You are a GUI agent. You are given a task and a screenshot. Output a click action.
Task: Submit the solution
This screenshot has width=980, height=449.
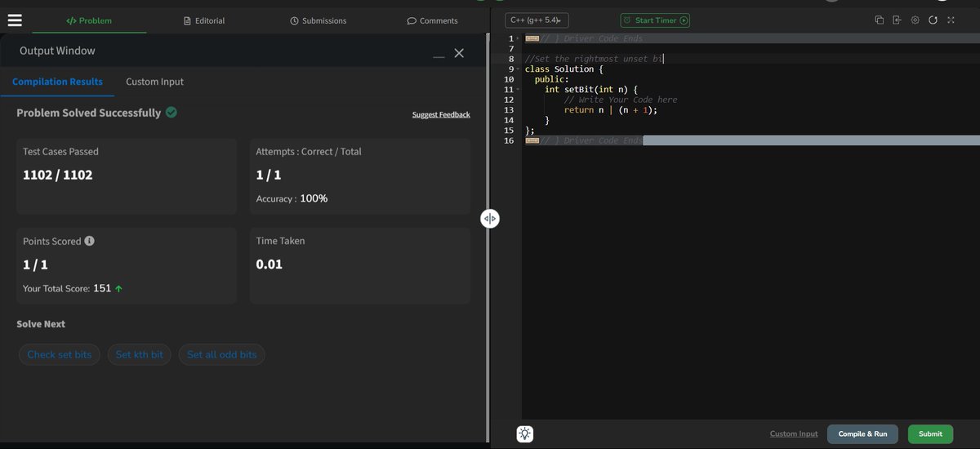click(930, 434)
